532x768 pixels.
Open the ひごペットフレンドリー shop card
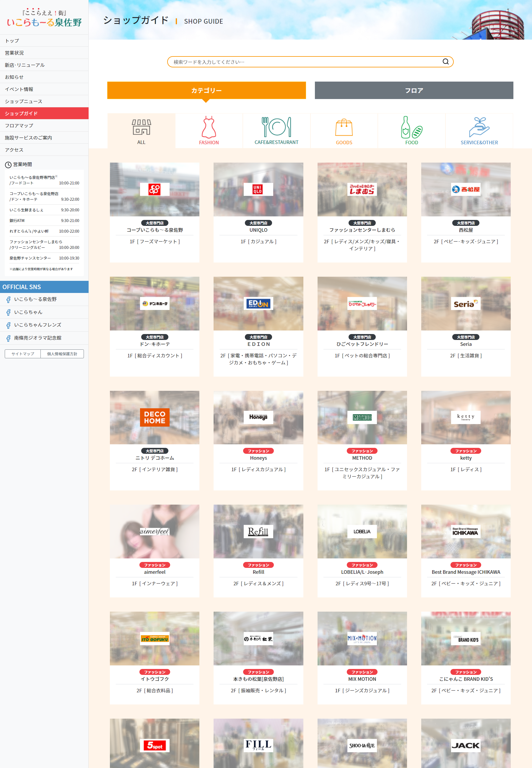(362, 326)
